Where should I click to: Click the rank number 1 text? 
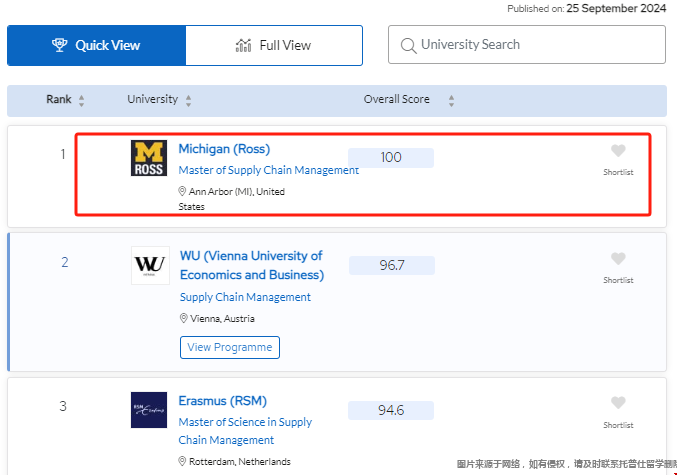[x=63, y=154]
